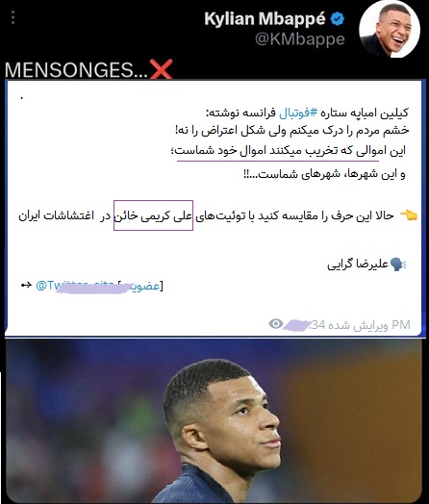
Task: Open Kylian Mbappé's profile picture
Action: click(390, 30)
